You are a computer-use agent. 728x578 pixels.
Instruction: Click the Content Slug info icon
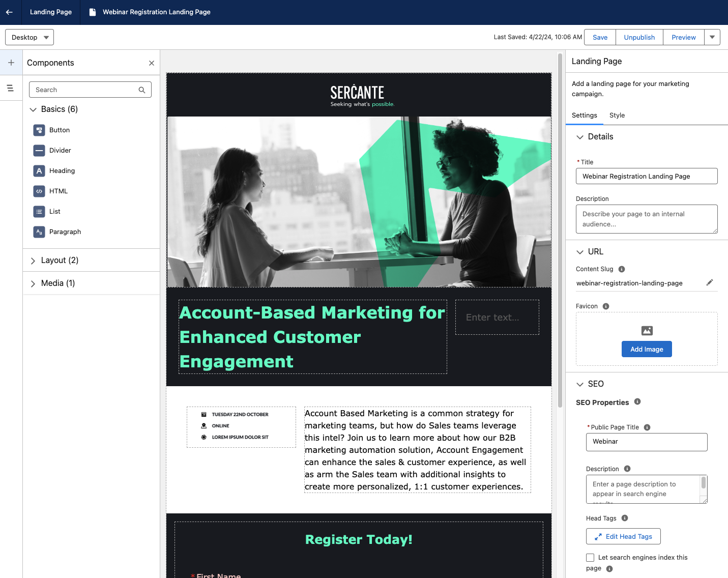pyautogui.click(x=622, y=269)
